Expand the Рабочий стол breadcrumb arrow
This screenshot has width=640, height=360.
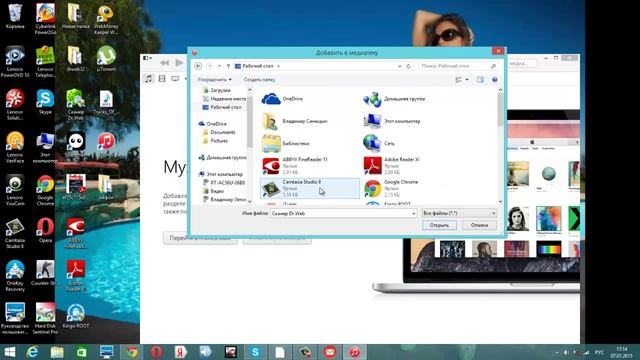(x=279, y=66)
